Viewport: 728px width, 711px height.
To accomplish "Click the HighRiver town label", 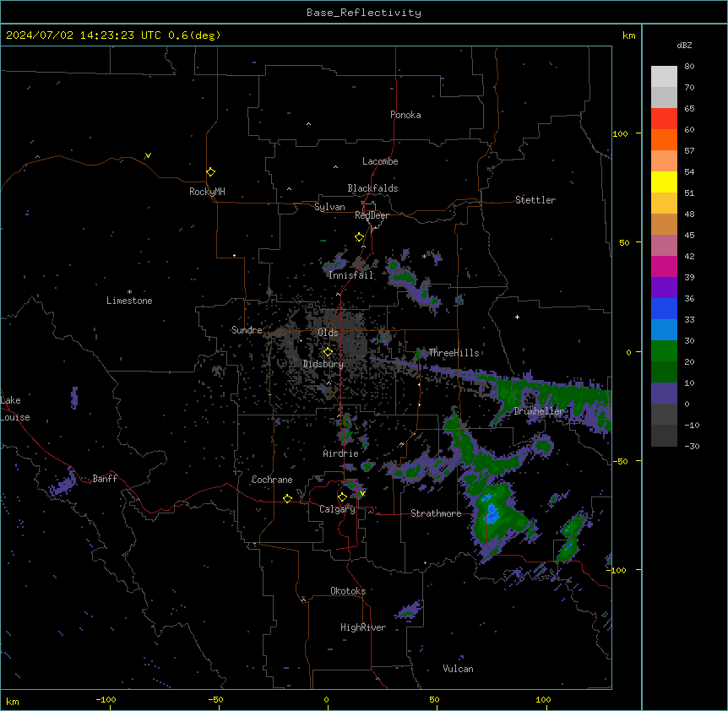I will (363, 627).
